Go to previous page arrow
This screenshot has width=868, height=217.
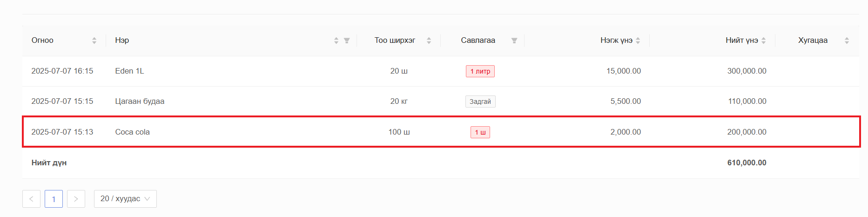(31, 199)
